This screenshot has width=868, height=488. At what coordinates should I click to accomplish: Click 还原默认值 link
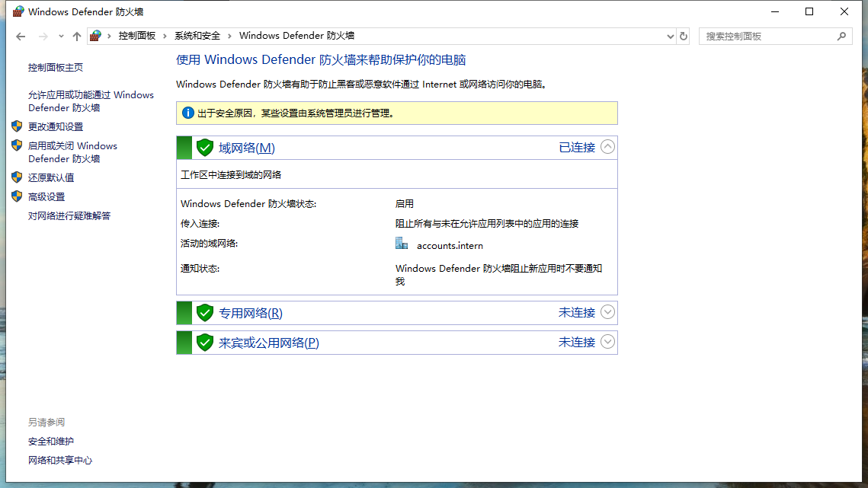tap(51, 177)
